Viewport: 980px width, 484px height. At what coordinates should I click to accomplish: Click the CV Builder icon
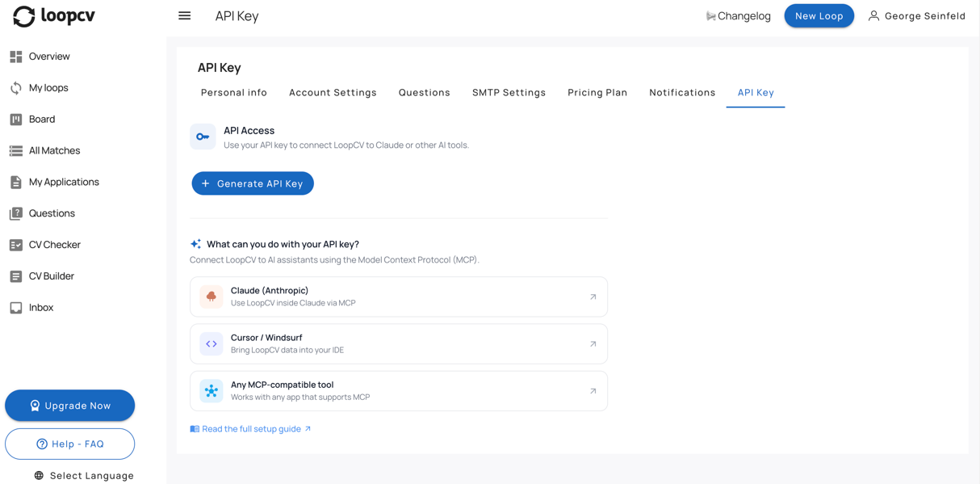(16, 276)
